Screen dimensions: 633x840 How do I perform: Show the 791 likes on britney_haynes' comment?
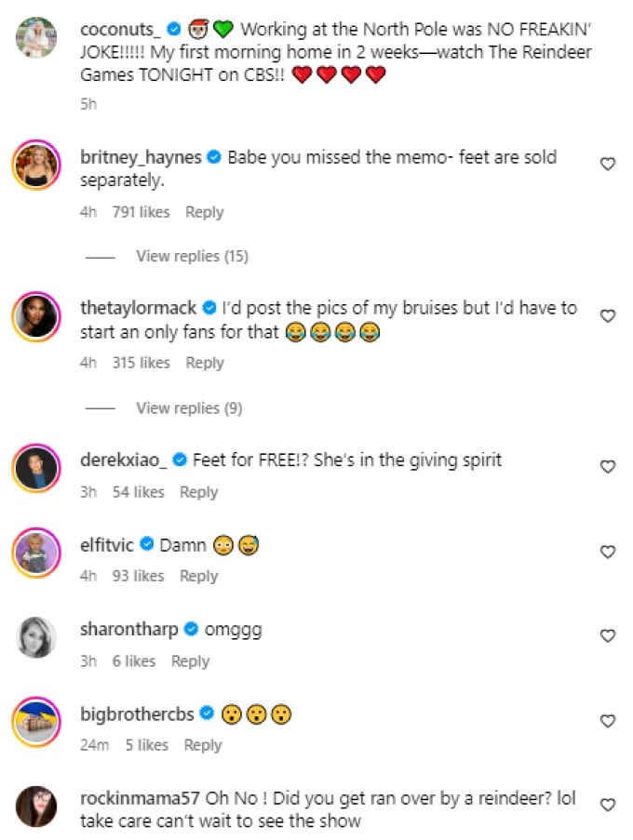click(141, 212)
